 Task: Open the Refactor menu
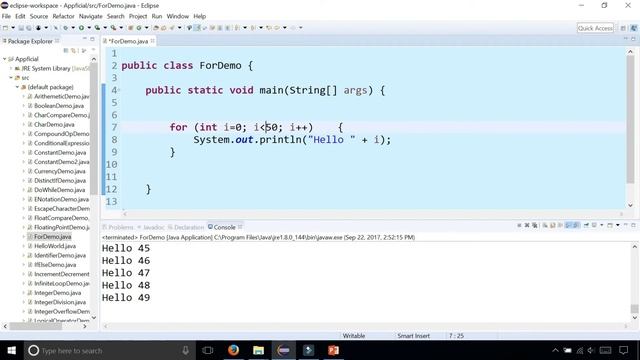coord(63,16)
